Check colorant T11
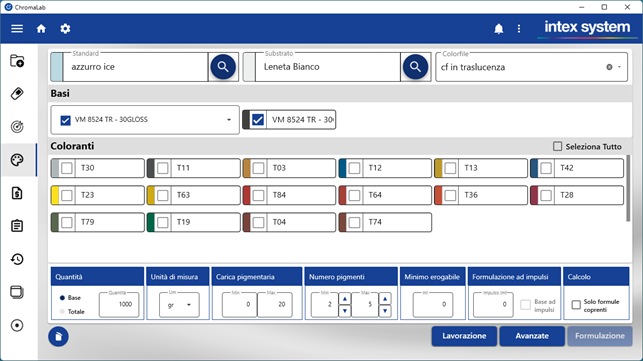 [162, 168]
